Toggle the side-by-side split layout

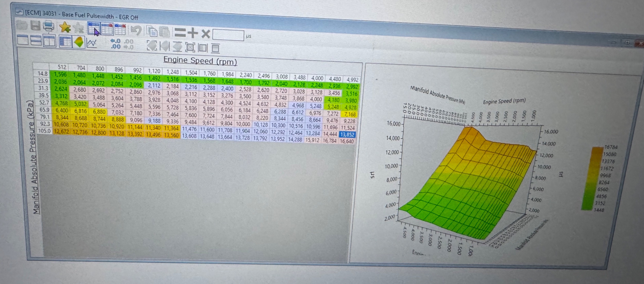coord(49,41)
